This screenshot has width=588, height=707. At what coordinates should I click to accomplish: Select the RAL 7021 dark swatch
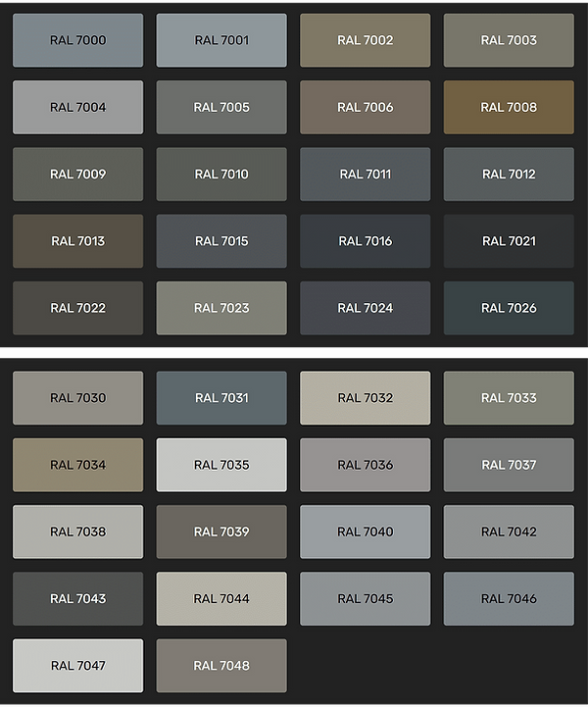509,240
